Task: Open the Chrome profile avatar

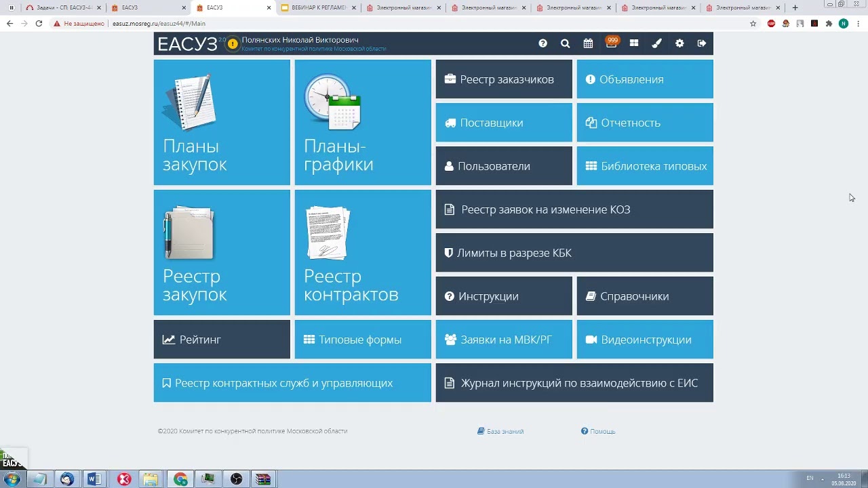Action: point(844,23)
